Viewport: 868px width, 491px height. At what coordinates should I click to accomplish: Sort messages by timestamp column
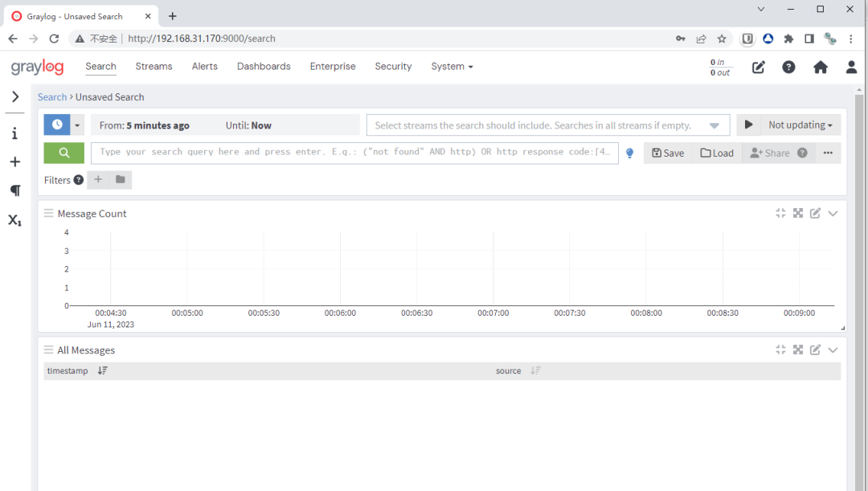pos(102,370)
